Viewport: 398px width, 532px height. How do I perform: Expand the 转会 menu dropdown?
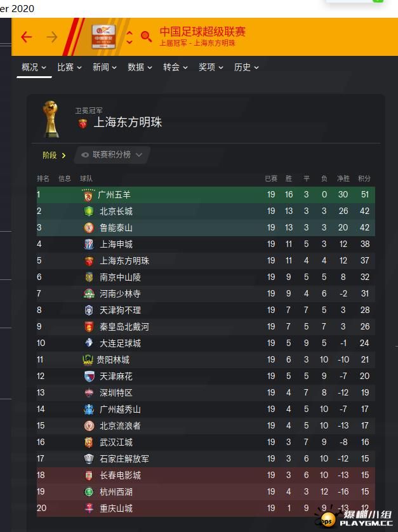pyautogui.click(x=175, y=67)
